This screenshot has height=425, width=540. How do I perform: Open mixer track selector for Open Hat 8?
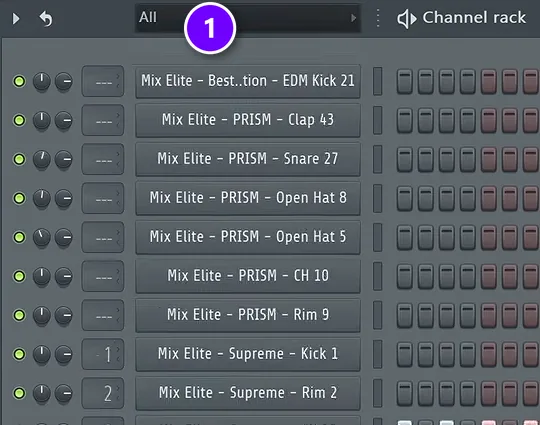click(103, 198)
